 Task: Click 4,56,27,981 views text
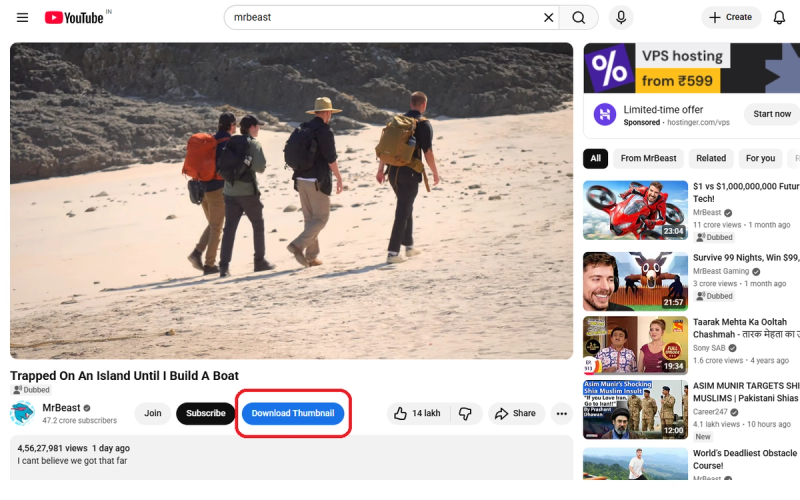(x=53, y=448)
